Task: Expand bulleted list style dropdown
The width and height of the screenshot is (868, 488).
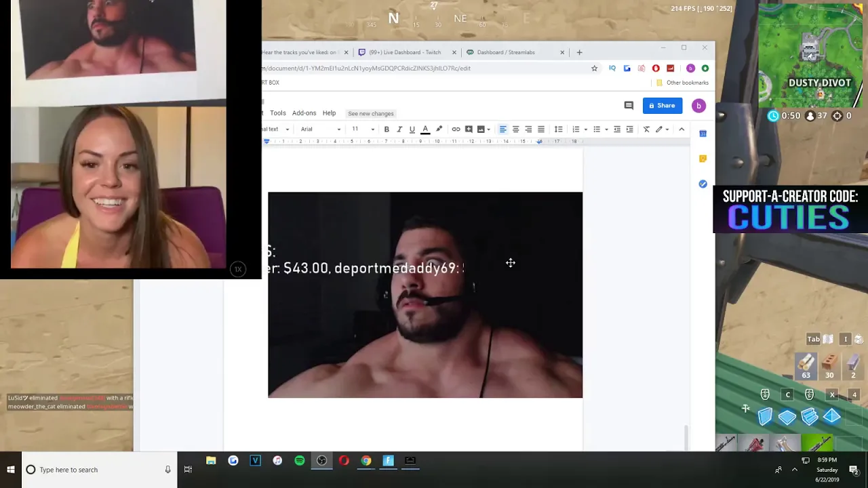Action: tap(606, 129)
